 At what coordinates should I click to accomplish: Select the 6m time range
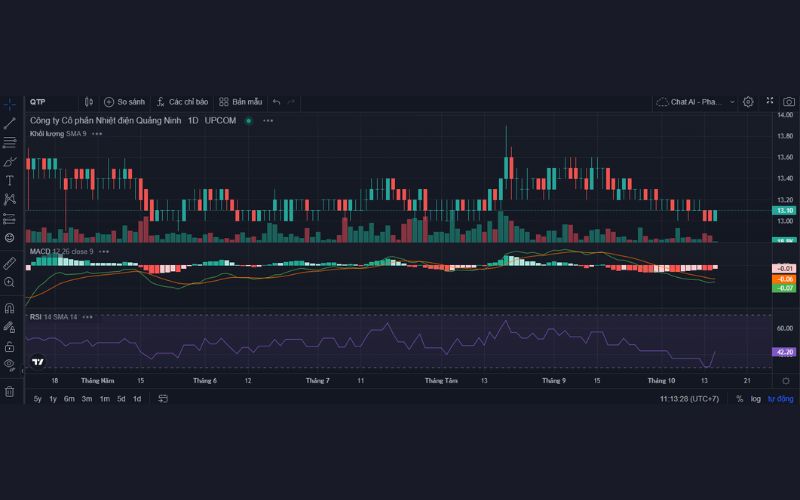69,399
